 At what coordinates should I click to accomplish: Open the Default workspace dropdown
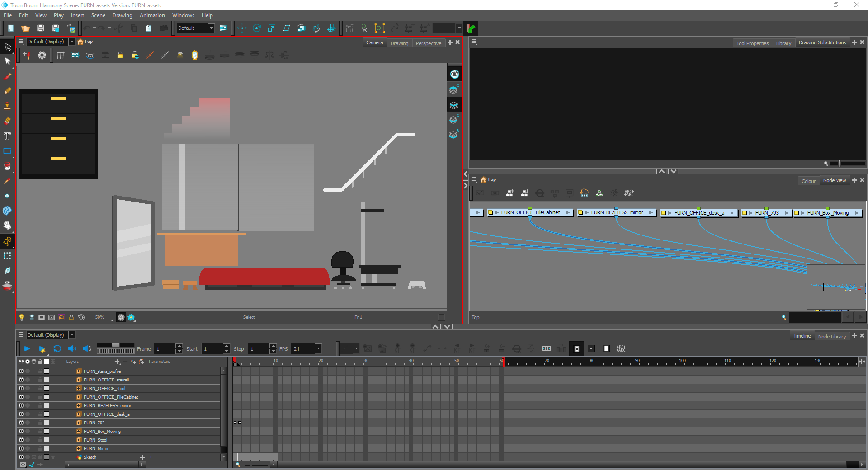point(211,28)
